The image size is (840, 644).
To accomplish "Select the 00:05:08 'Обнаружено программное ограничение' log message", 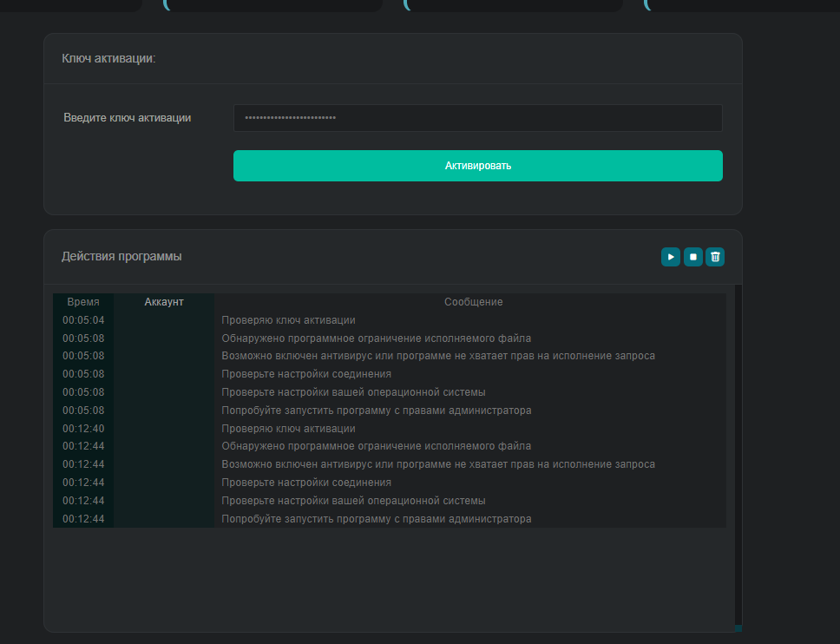I will (x=376, y=338).
